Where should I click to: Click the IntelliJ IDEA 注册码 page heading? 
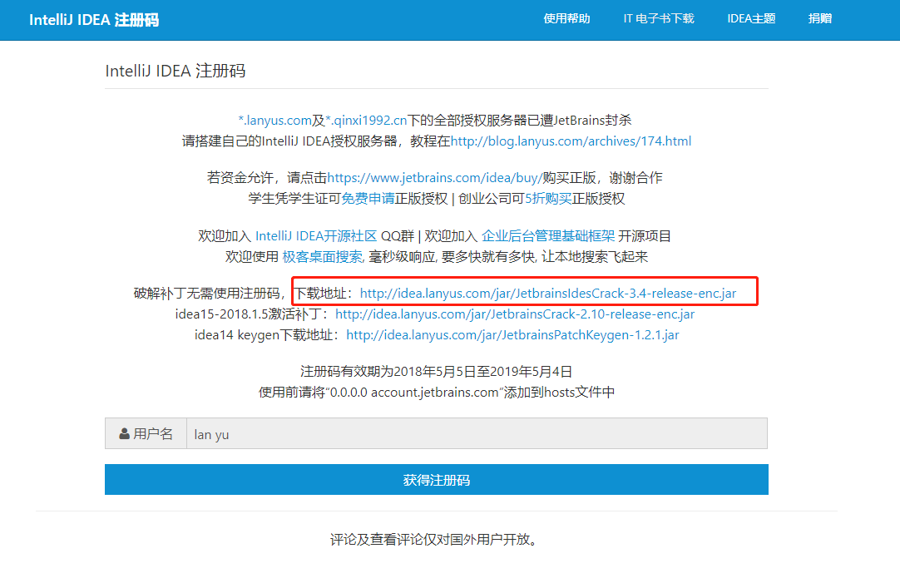tap(175, 72)
